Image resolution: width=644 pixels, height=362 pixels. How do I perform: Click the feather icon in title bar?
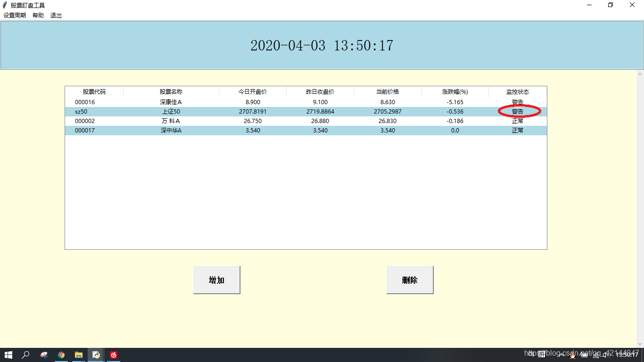point(5,5)
